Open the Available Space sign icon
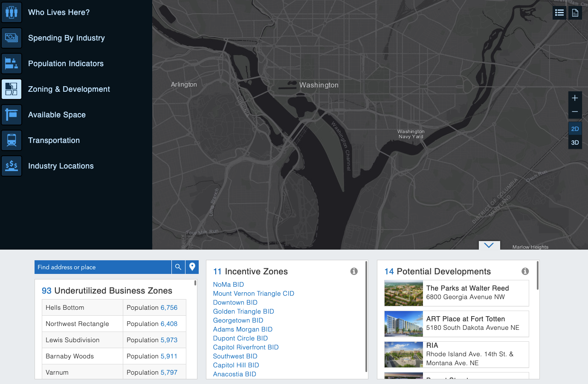Image resolution: width=588 pixels, height=384 pixels. pyautogui.click(x=12, y=115)
